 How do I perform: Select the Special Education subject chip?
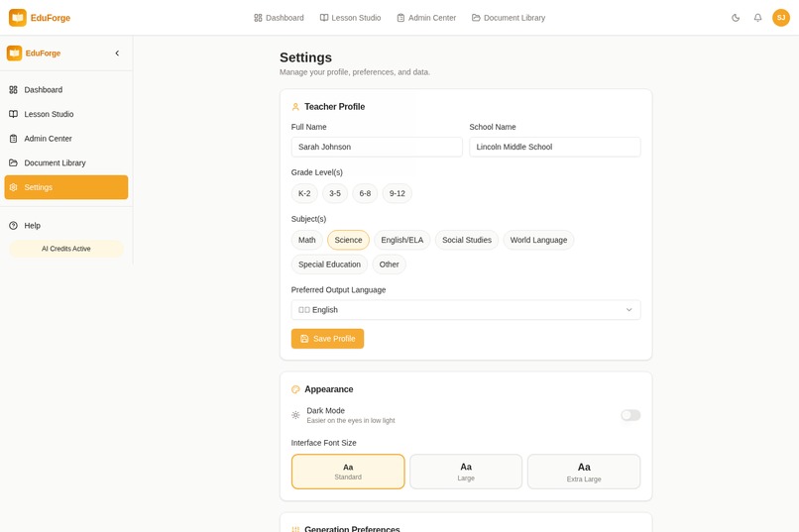[329, 265]
